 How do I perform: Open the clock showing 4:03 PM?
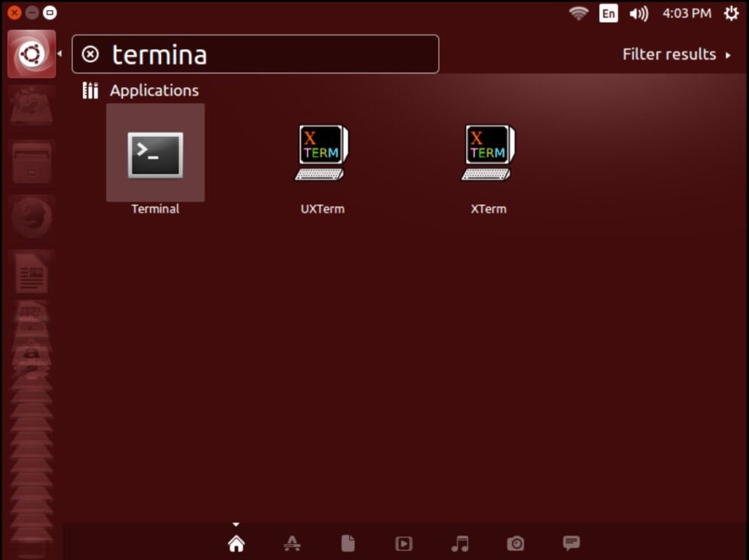pyautogui.click(x=687, y=13)
